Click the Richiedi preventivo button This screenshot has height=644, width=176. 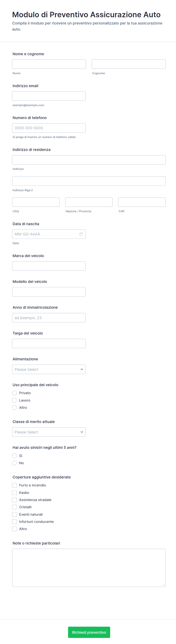click(x=89, y=632)
